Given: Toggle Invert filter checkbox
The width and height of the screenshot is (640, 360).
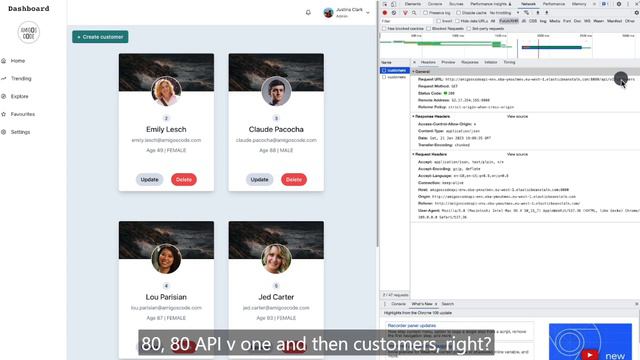Looking at the screenshot, I should [x=438, y=21].
